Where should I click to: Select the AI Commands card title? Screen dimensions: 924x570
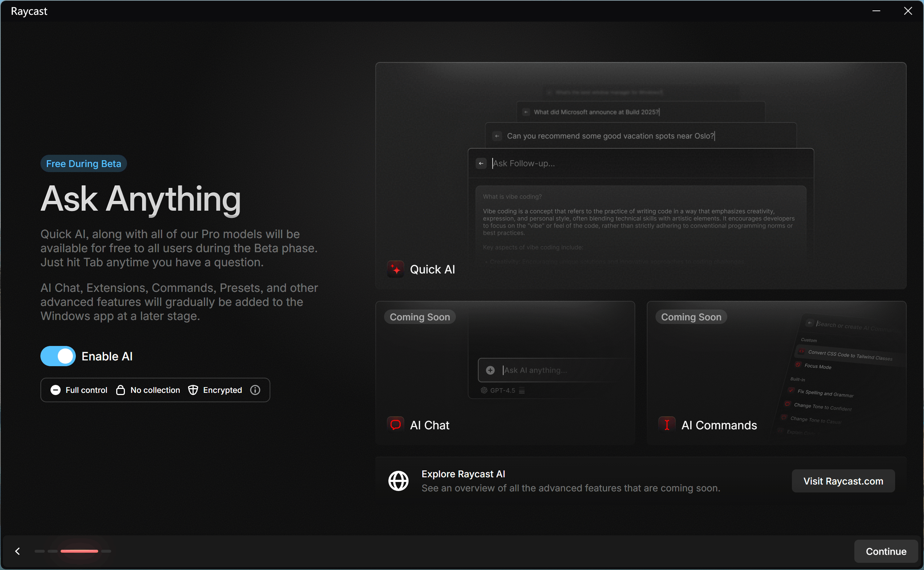(x=719, y=425)
